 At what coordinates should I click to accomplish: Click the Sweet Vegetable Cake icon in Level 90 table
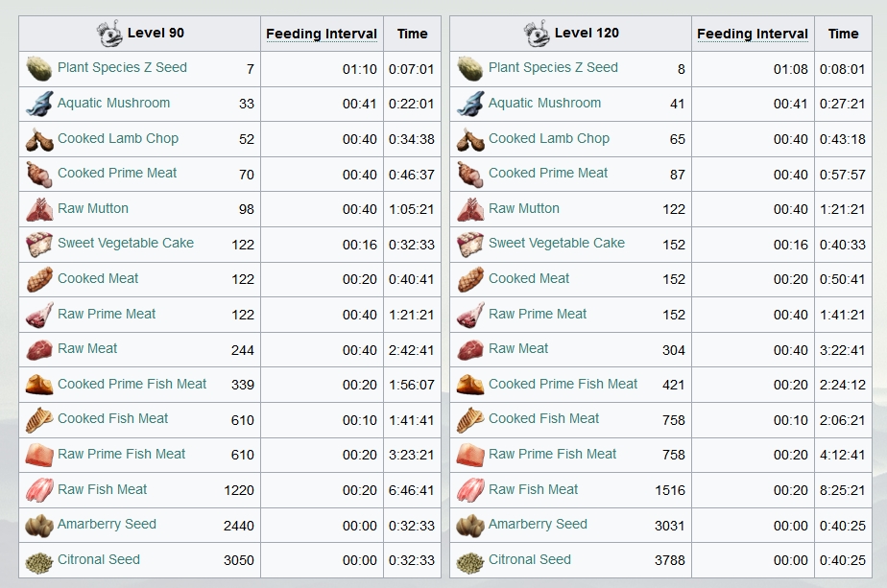(39, 245)
